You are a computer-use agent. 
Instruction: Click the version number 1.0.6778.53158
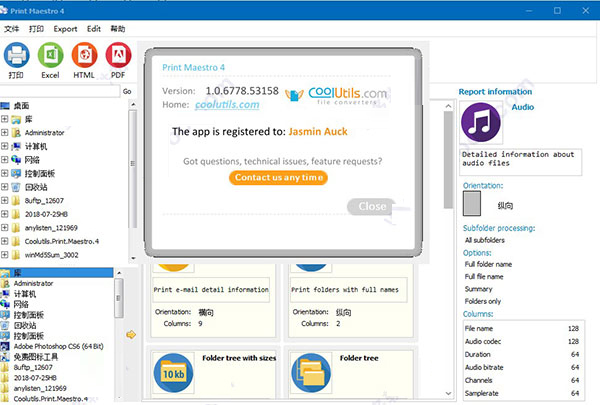[x=242, y=91]
